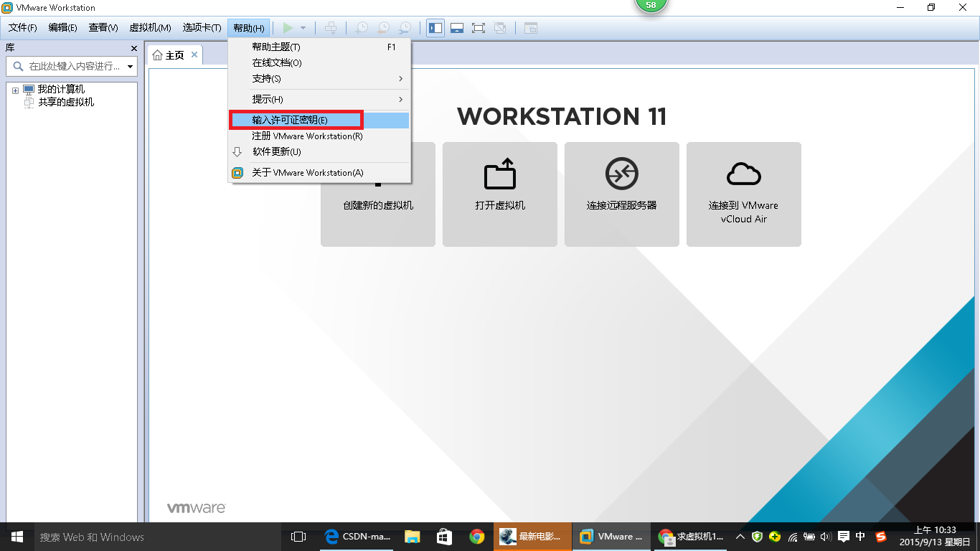Open File Explorer from the taskbar

pyautogui.click(x=412, y=537)
